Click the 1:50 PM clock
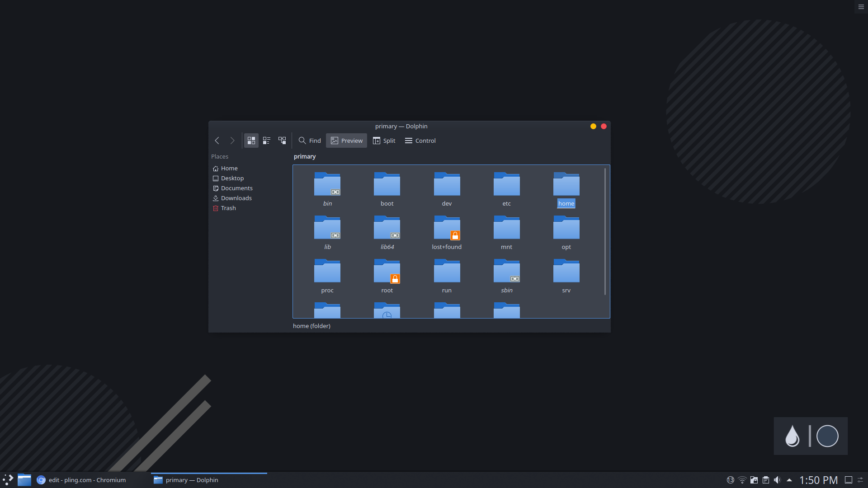Image resolution: width=868 pixels, height=488 pixels. (x=819, y=480)
